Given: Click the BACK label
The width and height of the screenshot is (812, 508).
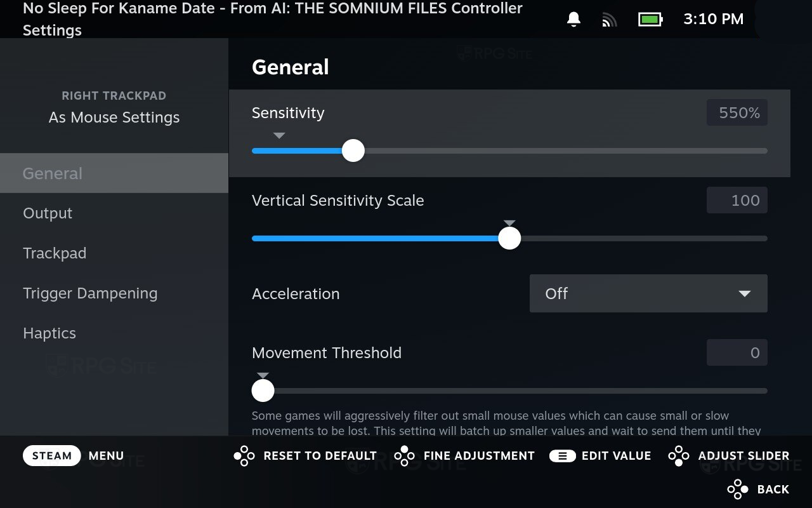Looking at the screenshot, I should (x=773, y=490).
